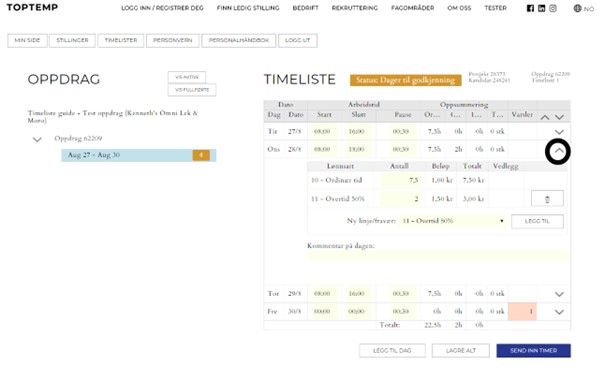Go to Personalhåndbok tab

[239, 41]
